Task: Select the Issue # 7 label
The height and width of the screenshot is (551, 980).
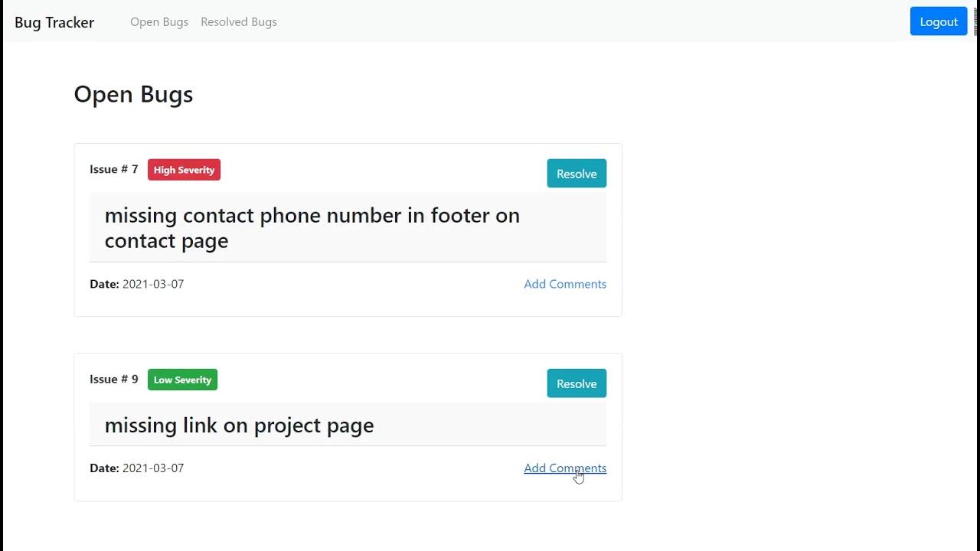Action: 114,169
